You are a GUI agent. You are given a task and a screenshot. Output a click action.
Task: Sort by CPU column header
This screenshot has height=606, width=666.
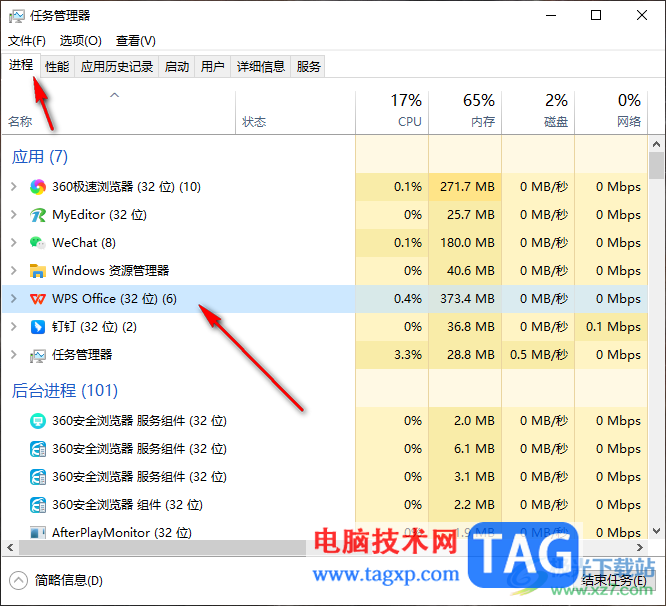[x=392, y=113]
